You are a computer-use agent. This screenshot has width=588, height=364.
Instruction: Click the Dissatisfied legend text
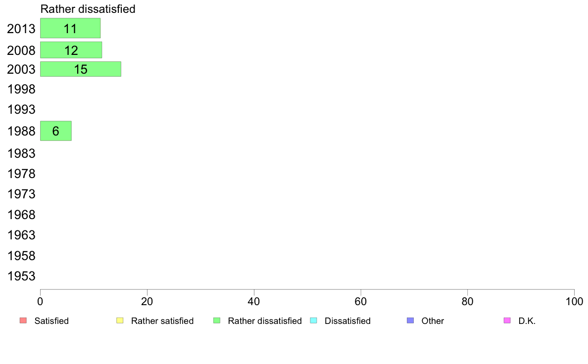tap(347, 321)
